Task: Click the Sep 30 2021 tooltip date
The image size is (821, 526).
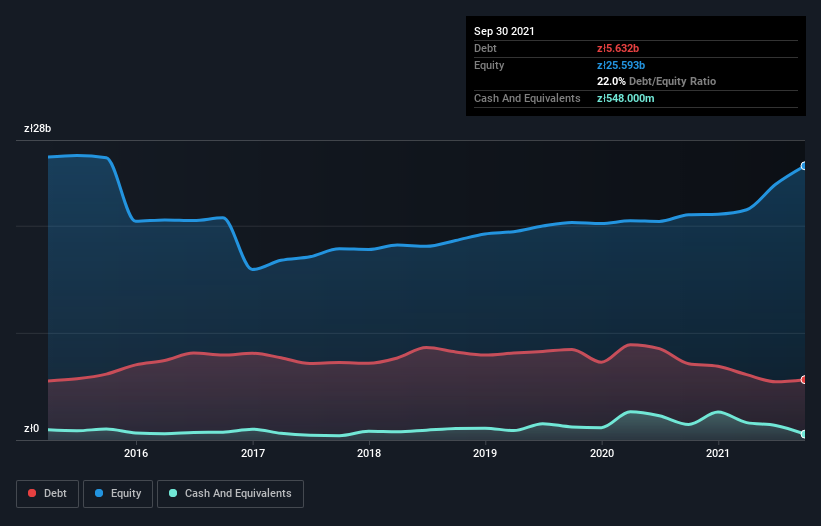Action: 504,31
